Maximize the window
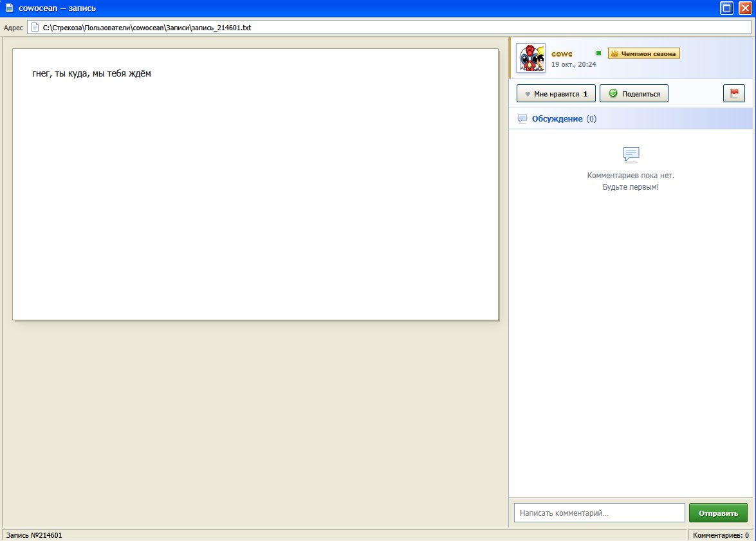Viewport: 756px width, 541px height. pos(726,8)
